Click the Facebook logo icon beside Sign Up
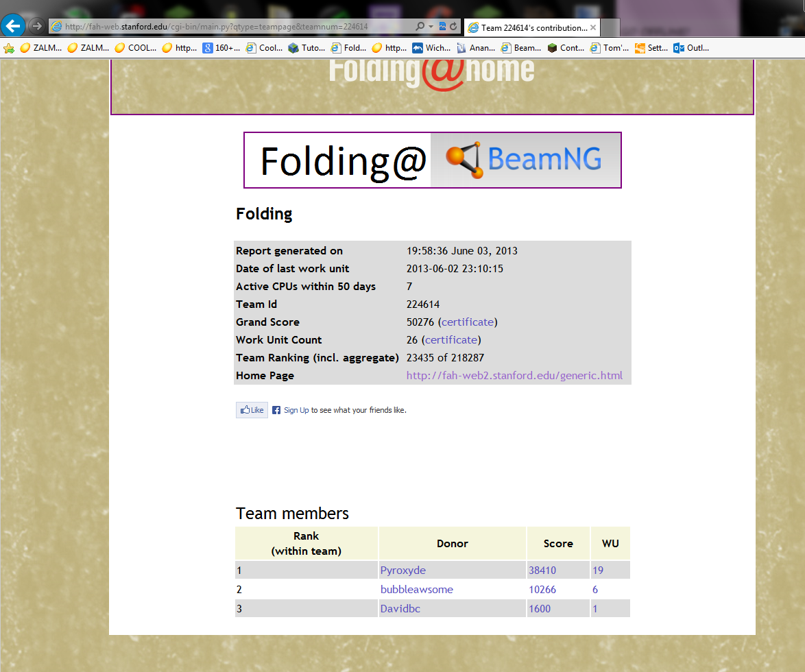The width and height of the screenshot is (805, 672). pos(276,409)
